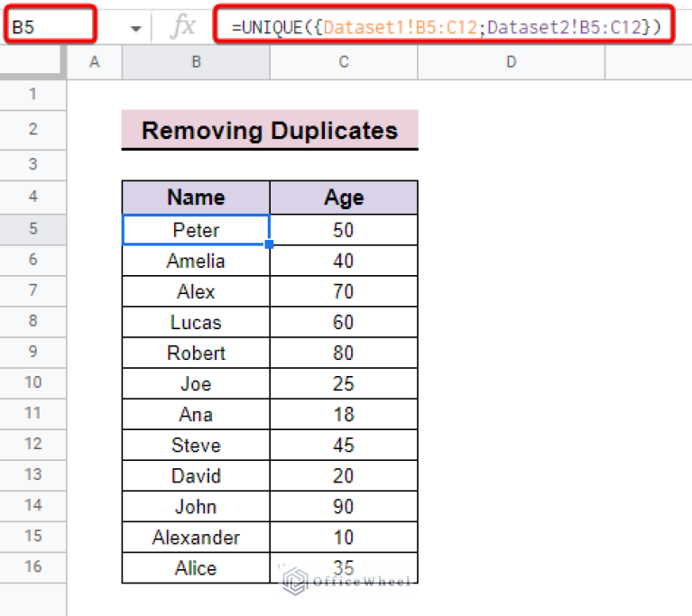This screenshot has width=692, height=616.
Task: Click the fx function icon
Action: (x=182, y=27)
